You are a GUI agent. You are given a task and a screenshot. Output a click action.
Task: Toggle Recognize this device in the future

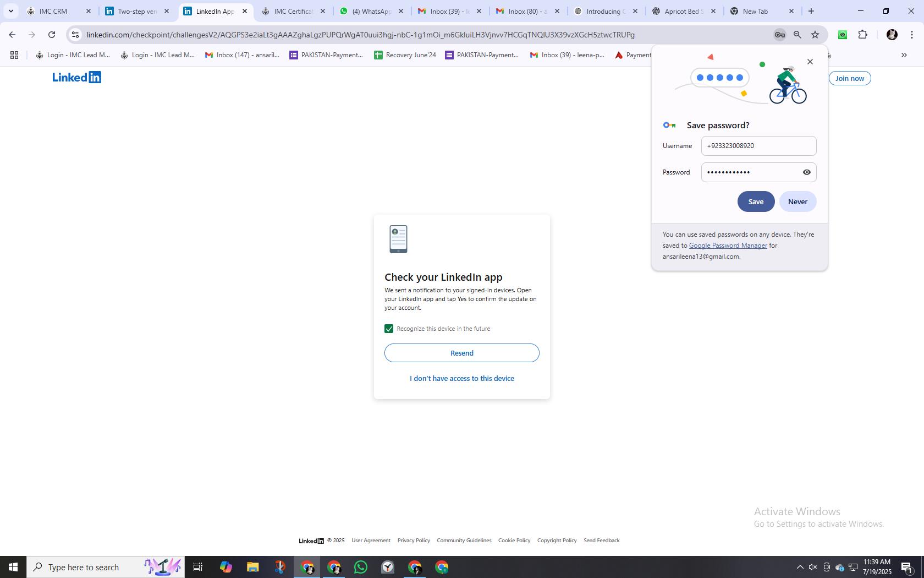tap(389, 329)
